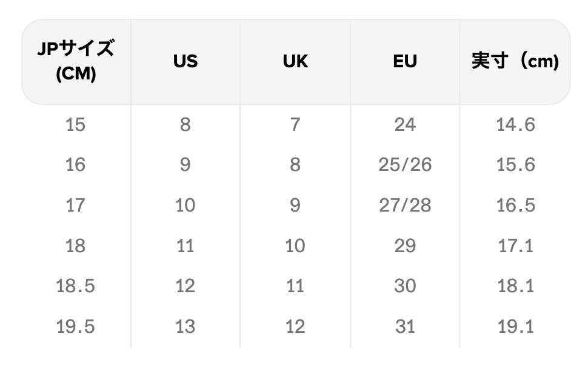Click actual measurement 18.1 cell
Viewport: 588px width, 365px height.
click(515, 286)
